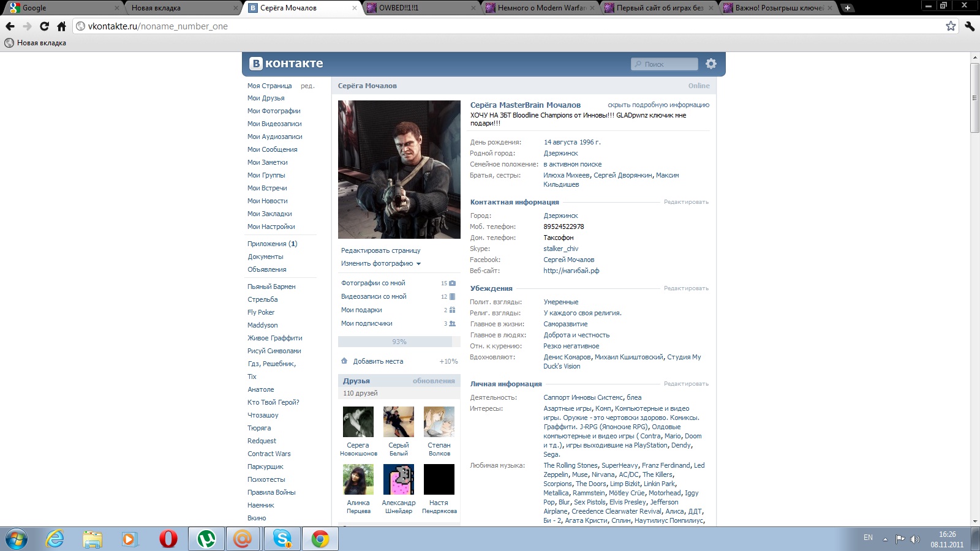Open the VKontakte settings gear icon
Image resolution: width=980 pixels, height=551 pixels.
tap(711, 64)
